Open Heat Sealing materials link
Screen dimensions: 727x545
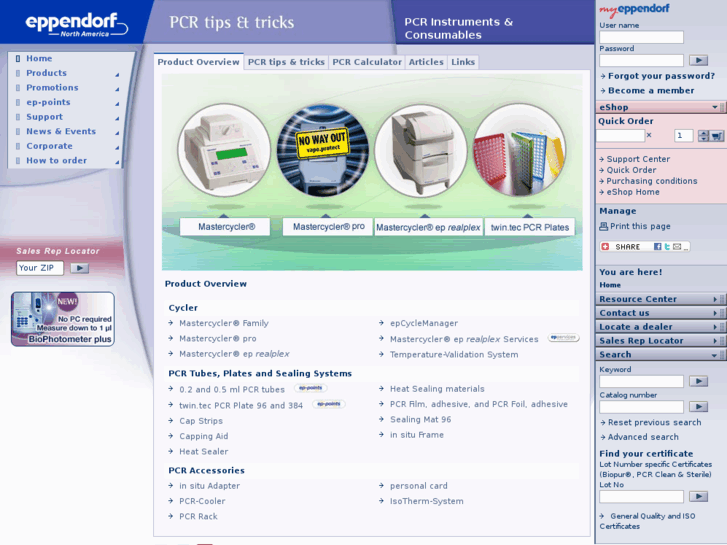437,389
